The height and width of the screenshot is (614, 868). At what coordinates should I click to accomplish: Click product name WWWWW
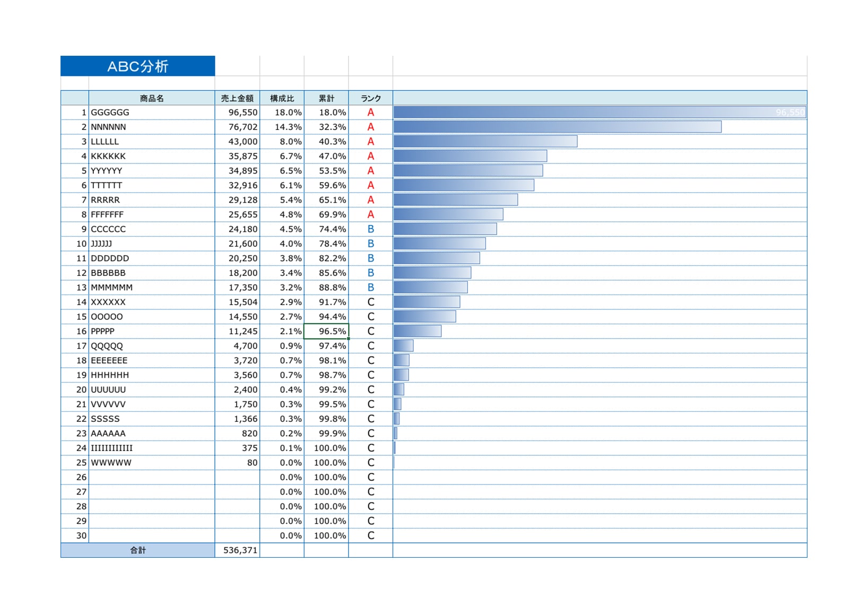111,463
